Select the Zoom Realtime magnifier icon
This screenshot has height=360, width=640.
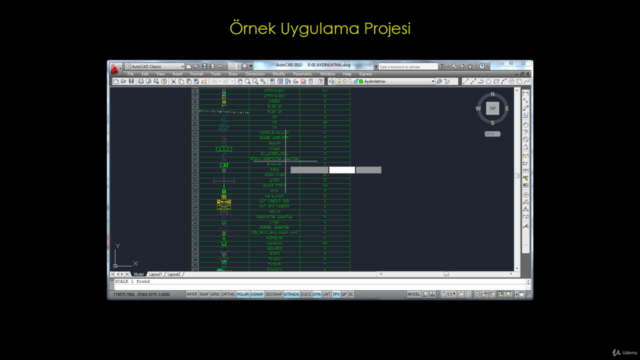(248, 81)
